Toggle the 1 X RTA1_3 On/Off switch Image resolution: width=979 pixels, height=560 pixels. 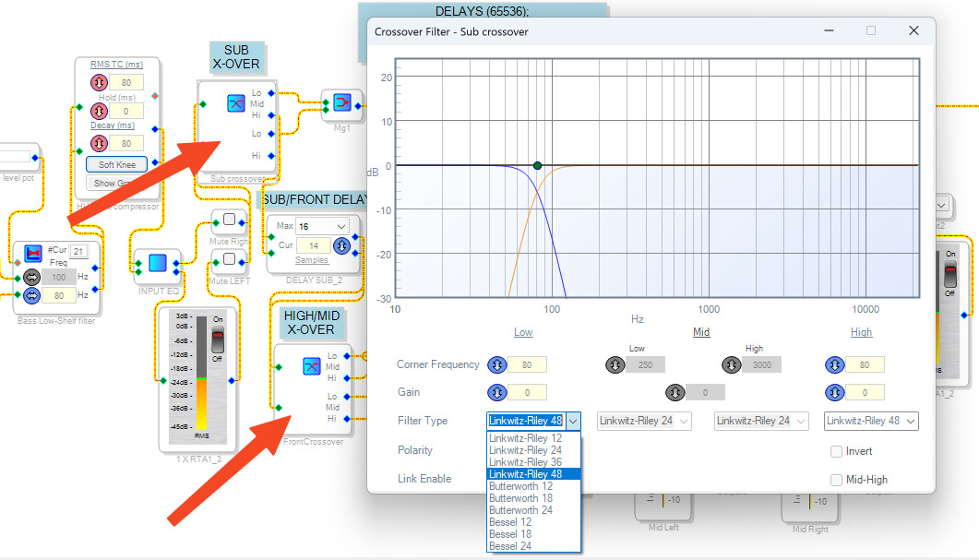coord(217,340)
